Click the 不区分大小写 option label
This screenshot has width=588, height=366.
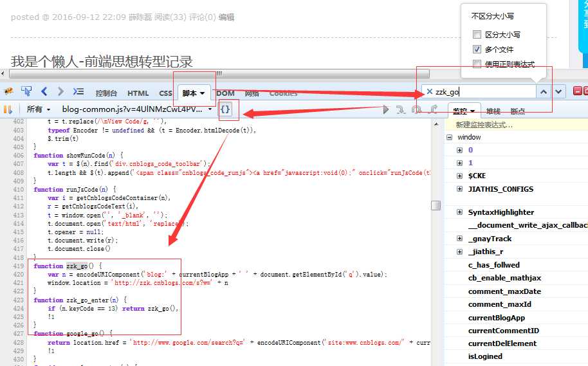pos(492,16)
